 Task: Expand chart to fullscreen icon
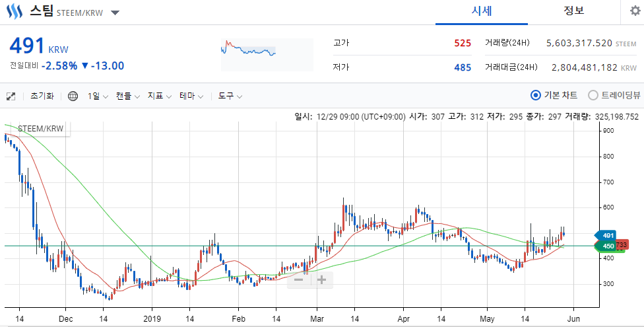coord(11,96)
